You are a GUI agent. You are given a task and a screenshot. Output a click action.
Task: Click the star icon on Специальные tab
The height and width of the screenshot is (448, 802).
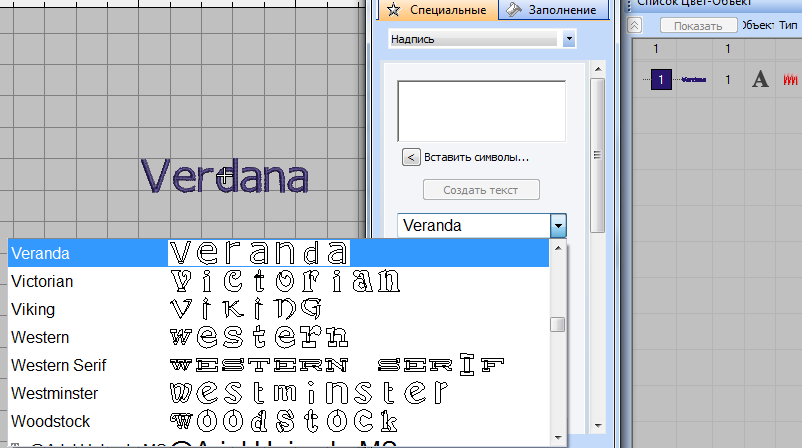[393, 9]
